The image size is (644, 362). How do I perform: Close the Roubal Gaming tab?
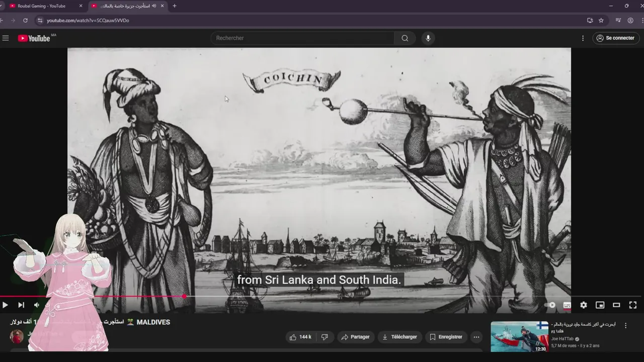[x=80, y=6]
